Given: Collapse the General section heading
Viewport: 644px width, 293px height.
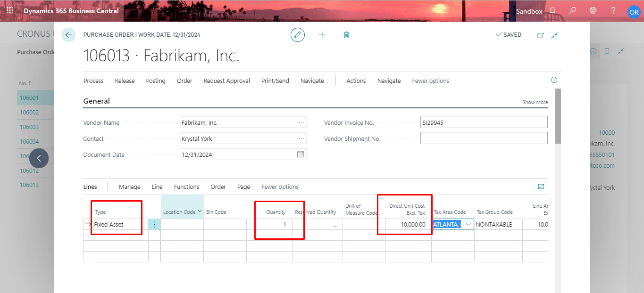Looking at the screenshot, I should pos(97,101).
